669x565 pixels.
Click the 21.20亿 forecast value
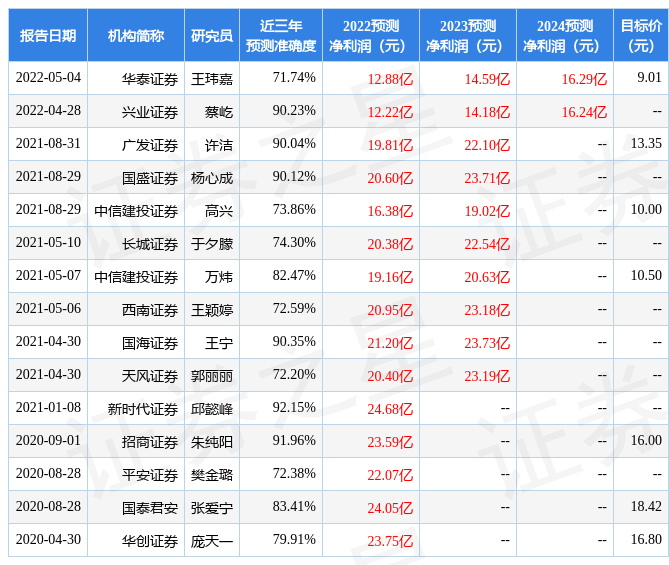390,343
